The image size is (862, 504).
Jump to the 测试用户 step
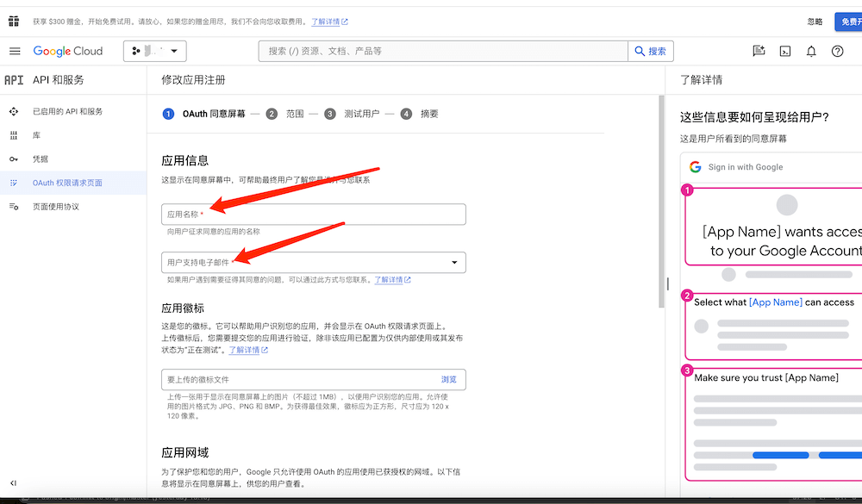click(352, 114)
